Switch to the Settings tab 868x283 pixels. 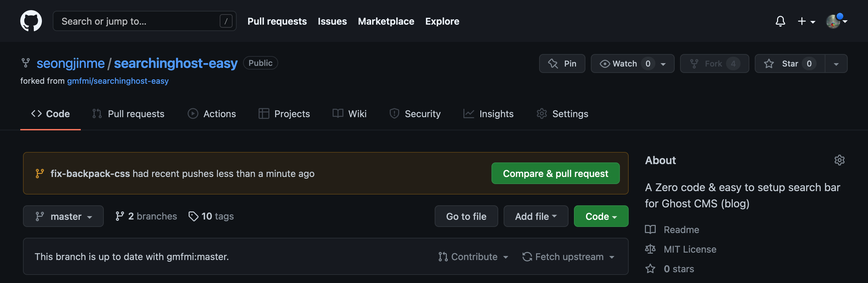pyautogui.click(x=562, y=114)
